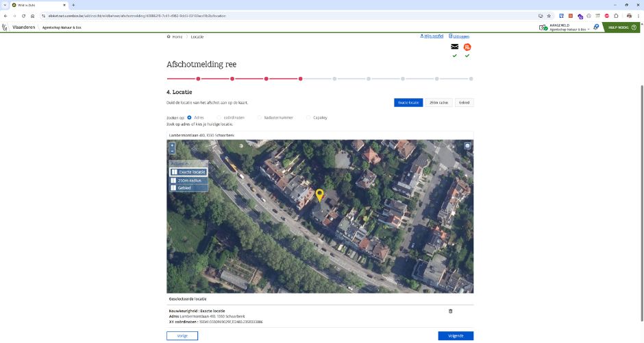
Task: Click the address search input field
Action: (319, 135)
